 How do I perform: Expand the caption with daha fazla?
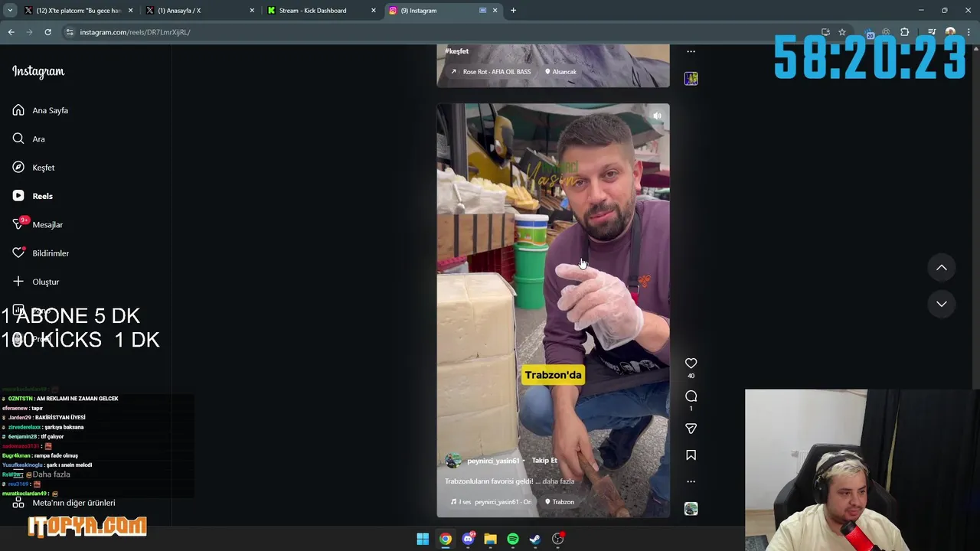[x=559, y=481]
